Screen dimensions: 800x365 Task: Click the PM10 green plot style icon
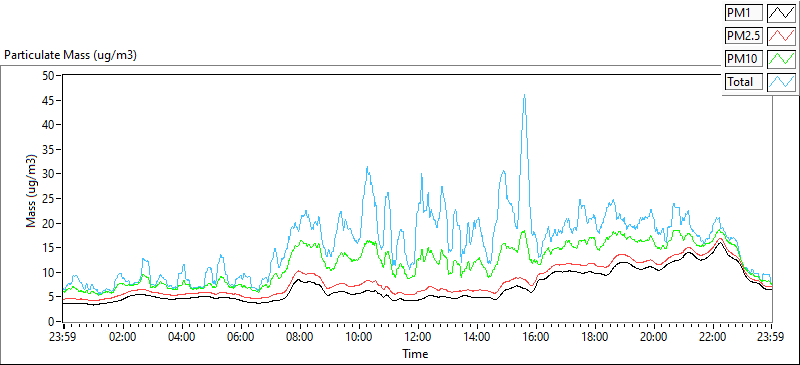click(x=782, y=59)
